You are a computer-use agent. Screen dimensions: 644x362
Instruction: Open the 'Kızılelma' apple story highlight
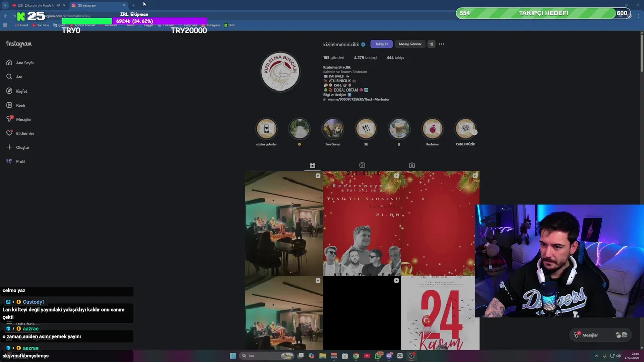432,129
